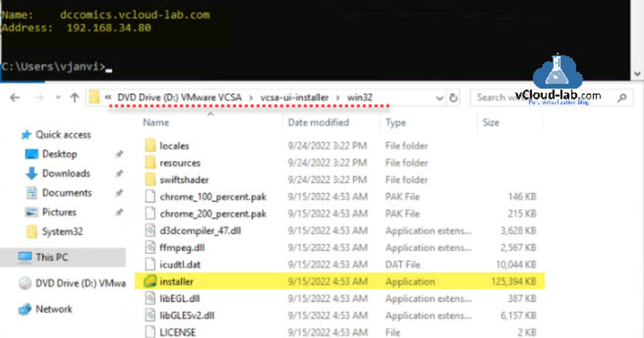
Task: Click the System32 folder icon
Action: click(x=32, y=232)
